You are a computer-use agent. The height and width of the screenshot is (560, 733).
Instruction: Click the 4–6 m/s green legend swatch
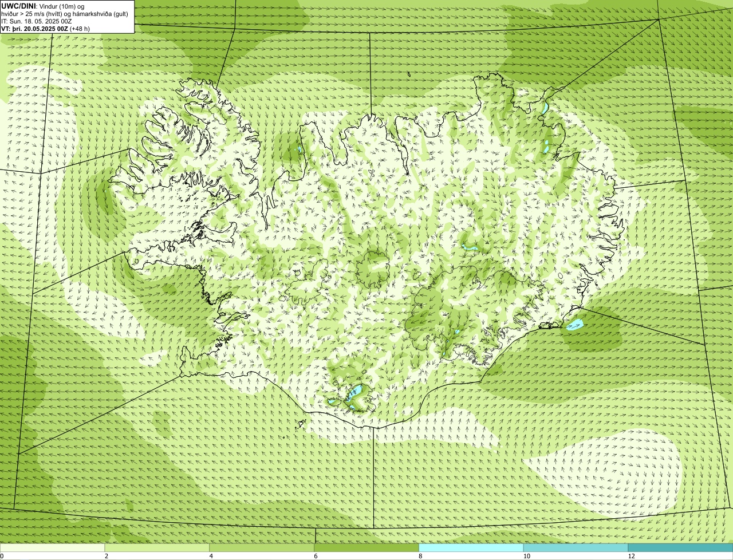[262, 548]
